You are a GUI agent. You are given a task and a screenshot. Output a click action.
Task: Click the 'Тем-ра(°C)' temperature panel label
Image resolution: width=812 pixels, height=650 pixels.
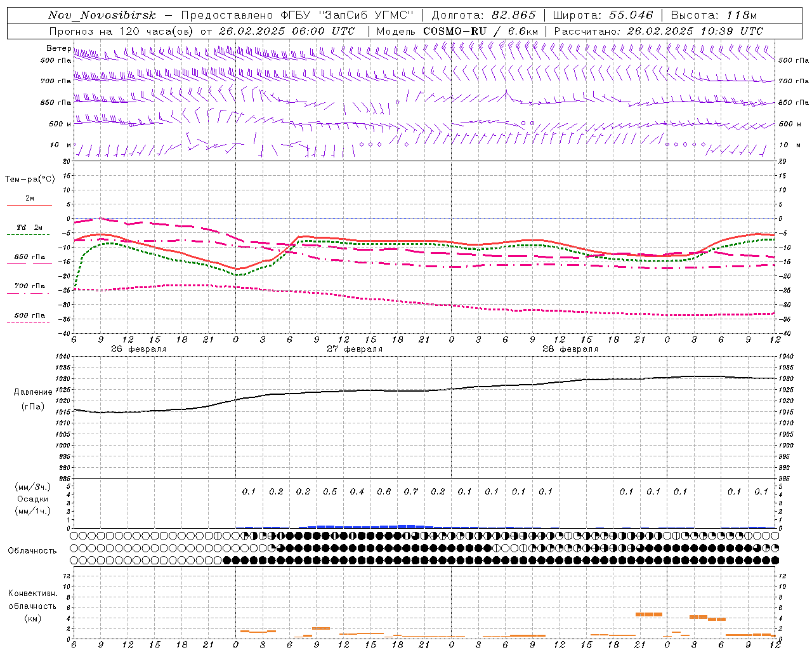tap(30, 180)
